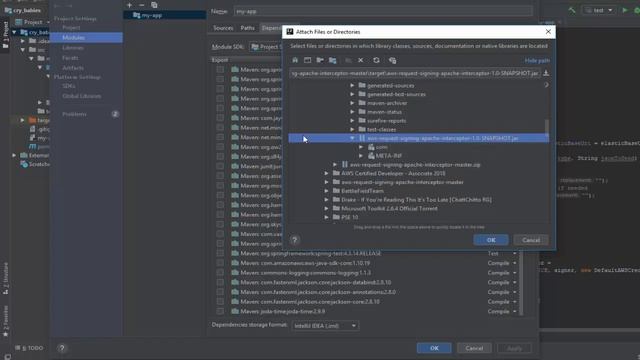Screen dimensions: 640x360
Task: Add a new module with plus icon
Action: click(129, 5)
